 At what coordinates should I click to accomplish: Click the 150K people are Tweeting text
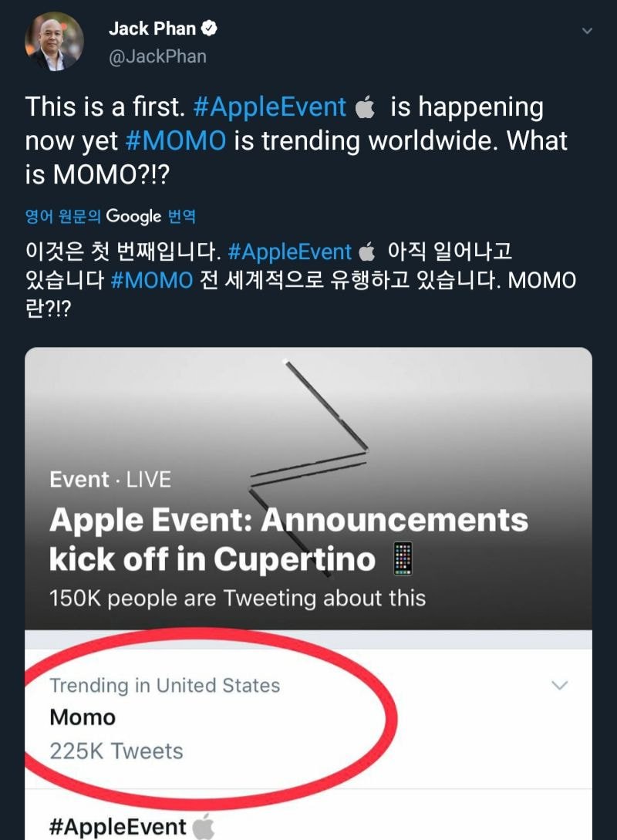[x=237, y=598]
